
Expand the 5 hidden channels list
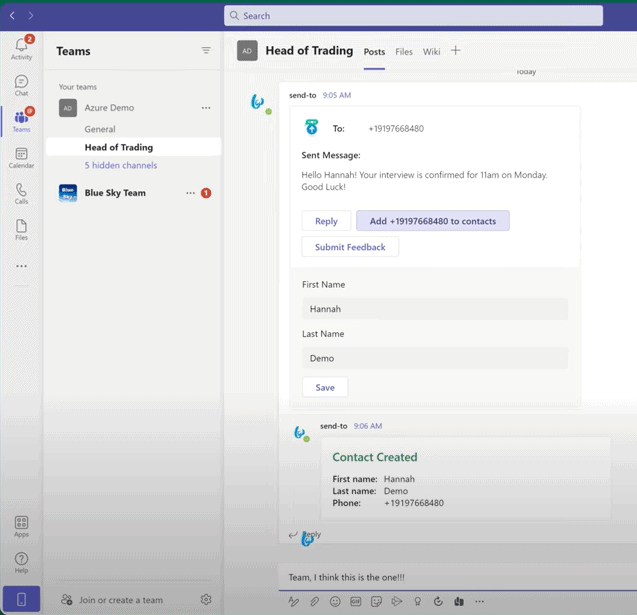click(120, 166)
